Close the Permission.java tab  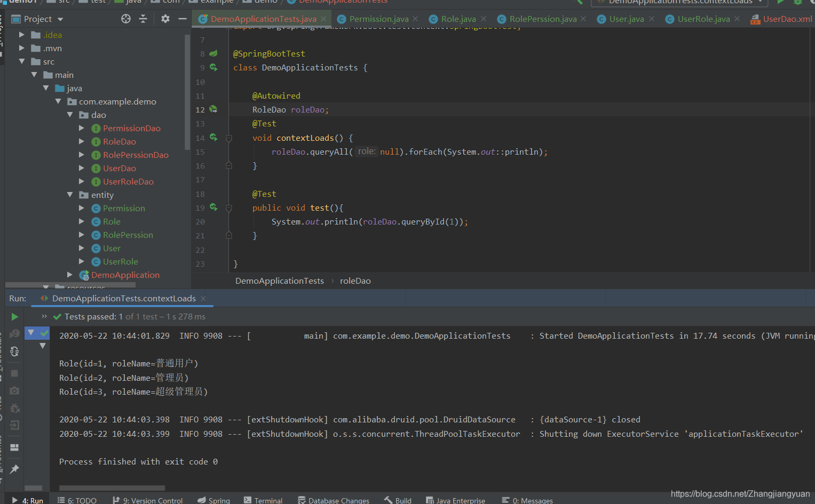[x=415, y=19]
